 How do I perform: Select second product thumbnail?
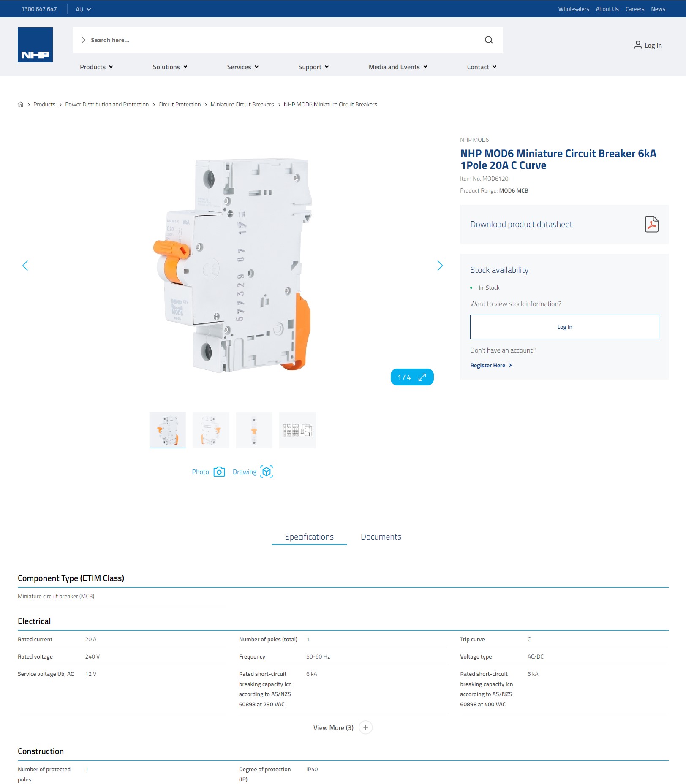[211, 430]
